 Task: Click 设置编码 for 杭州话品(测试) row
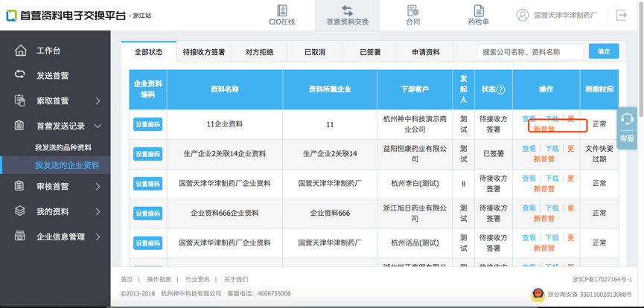click(x=148, y=243)
